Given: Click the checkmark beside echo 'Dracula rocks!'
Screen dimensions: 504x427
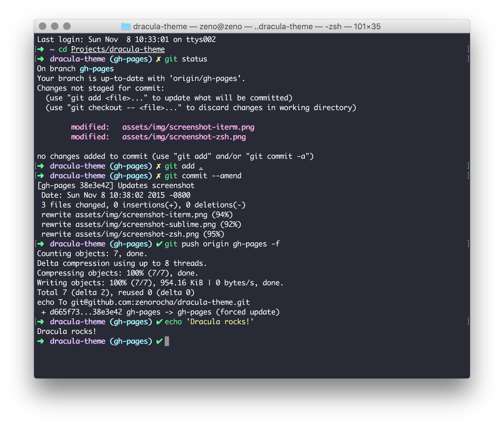Looking at the screenshot, I should (159, 321).
